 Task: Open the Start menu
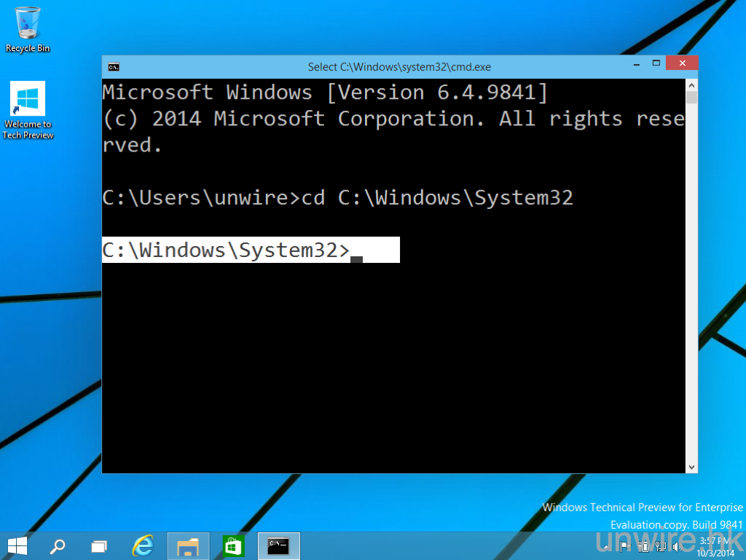17,545
